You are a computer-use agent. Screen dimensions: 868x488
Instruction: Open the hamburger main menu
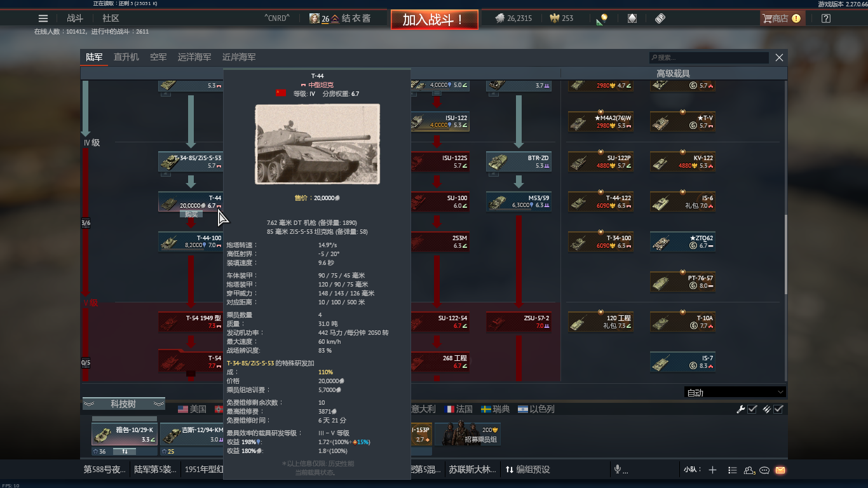tap(43, 18)
